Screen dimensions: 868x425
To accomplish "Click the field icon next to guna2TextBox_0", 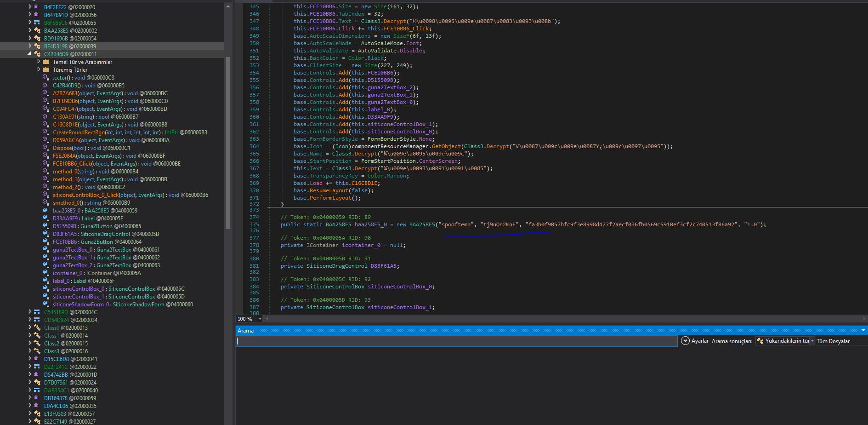I will point(45,250).
